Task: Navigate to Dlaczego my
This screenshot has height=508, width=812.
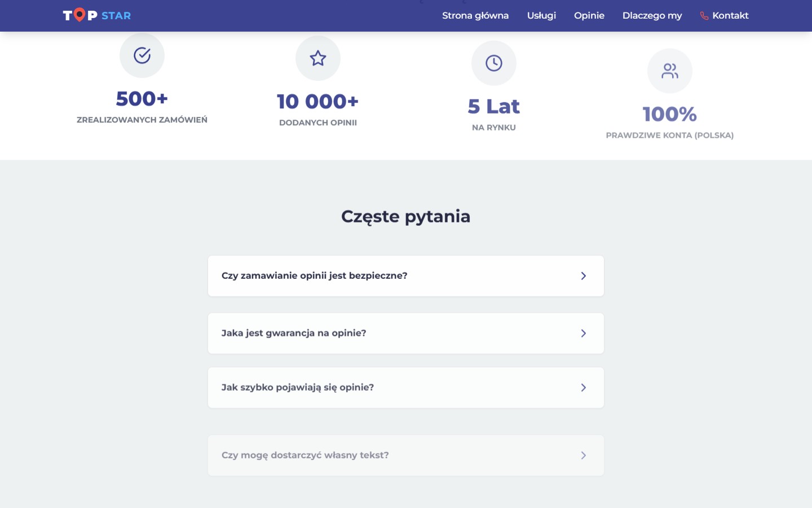Action: click(x=652, y=16)
